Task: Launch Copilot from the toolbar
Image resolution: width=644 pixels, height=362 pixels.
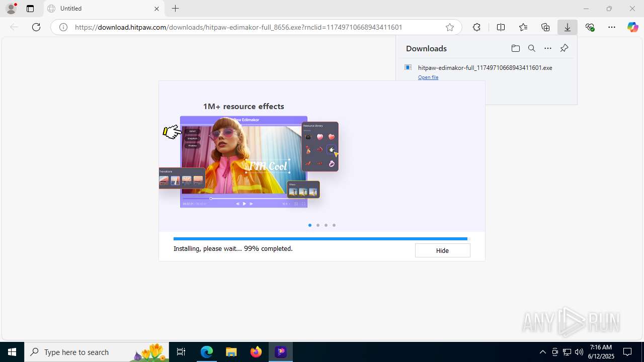Action: 633,27
